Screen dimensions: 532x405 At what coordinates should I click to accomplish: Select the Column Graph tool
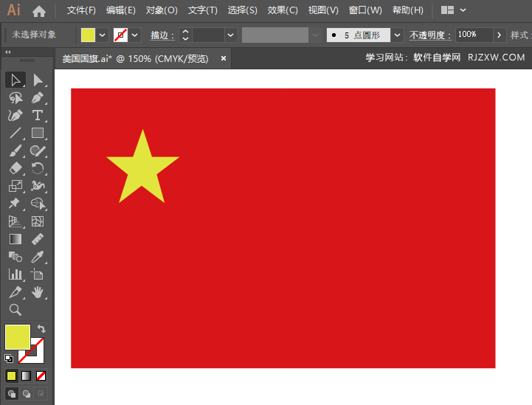tap(15, 274)
